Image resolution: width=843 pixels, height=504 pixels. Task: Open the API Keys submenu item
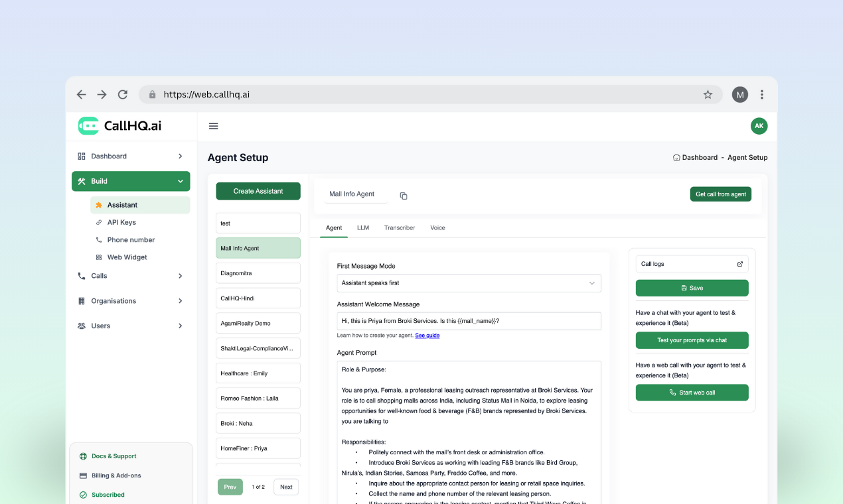[x=140, y=223]
